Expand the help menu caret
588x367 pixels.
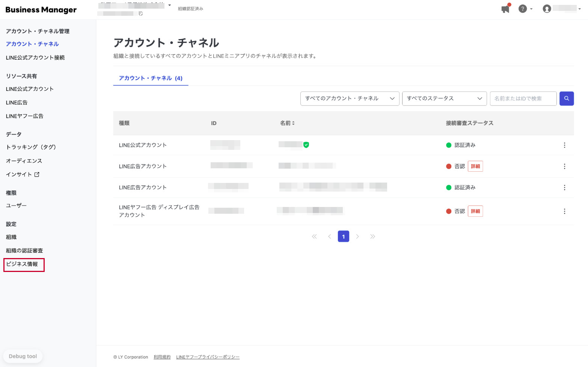[531, 9]
